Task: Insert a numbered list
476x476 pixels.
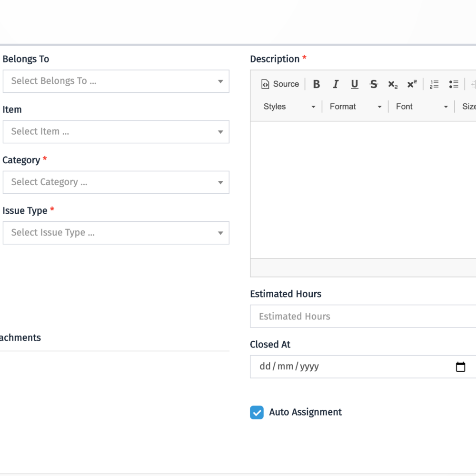Action: pos(434,84)
